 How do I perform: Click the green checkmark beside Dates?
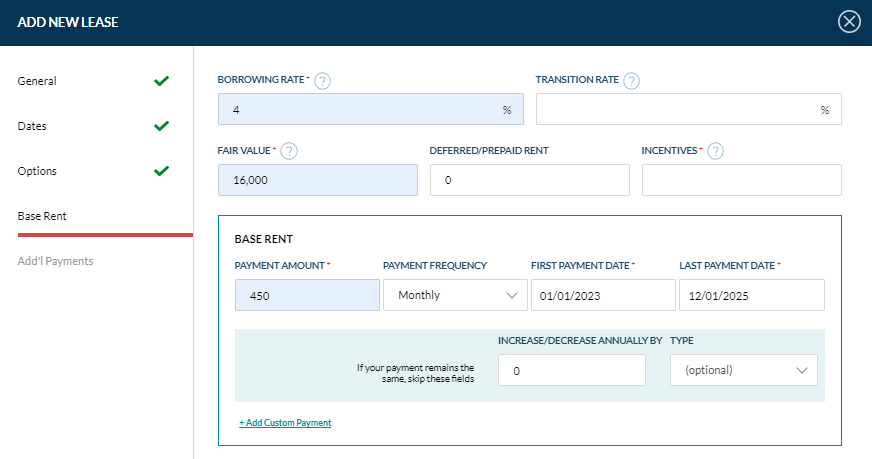161,126
